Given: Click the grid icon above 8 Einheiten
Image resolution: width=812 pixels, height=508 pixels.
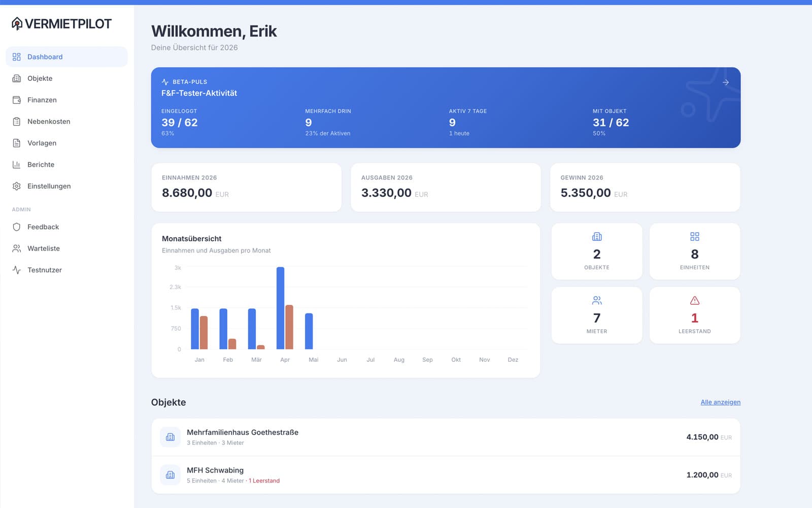Looking at the screenshot, I should [x=695, y=237].
